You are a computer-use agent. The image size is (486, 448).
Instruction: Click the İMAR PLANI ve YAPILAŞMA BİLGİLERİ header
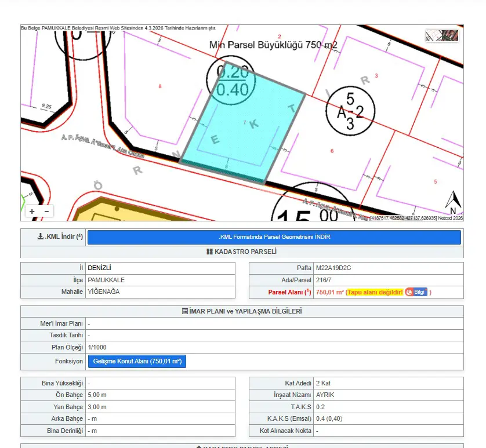click(x=242, y=311)
